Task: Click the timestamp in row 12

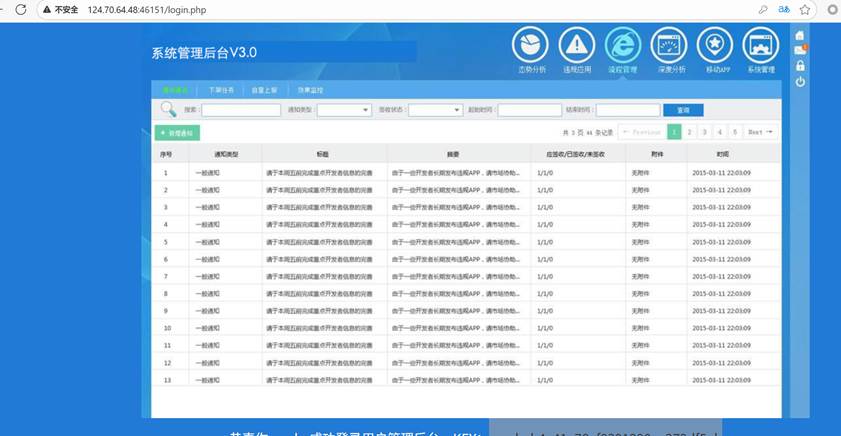Action: (x=721, y=363)
